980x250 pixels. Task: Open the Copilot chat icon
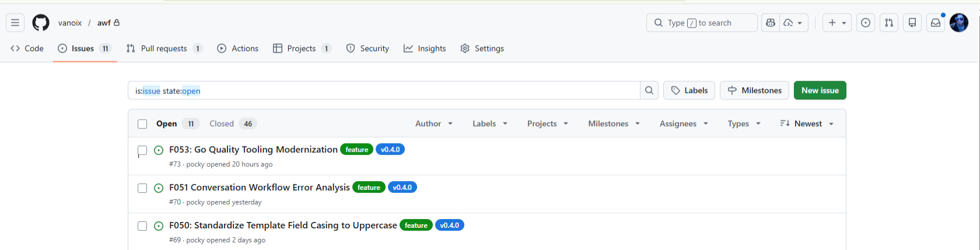[x=771, y=23]
